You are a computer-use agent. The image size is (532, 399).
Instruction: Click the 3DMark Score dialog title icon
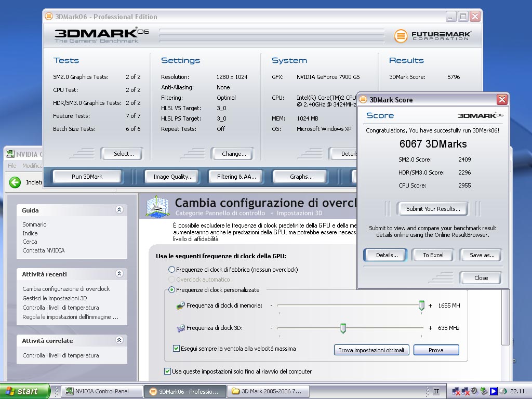click(363, 99)
